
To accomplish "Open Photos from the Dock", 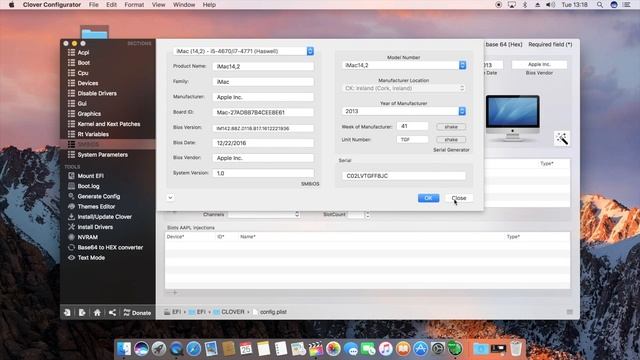I will coord(333,349).
